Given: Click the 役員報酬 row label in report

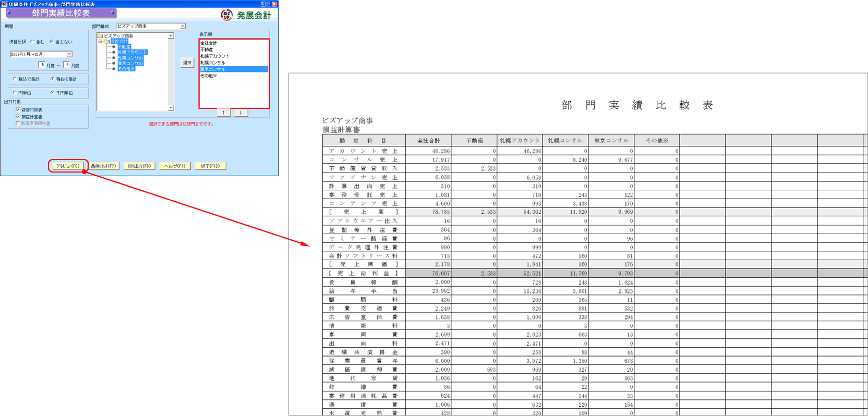Looking at the screenshot, I should 364,282.
